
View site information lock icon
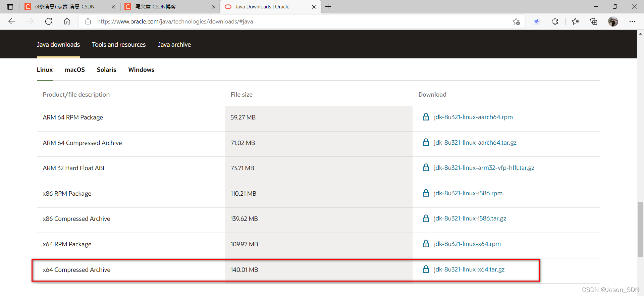(88, 21)
